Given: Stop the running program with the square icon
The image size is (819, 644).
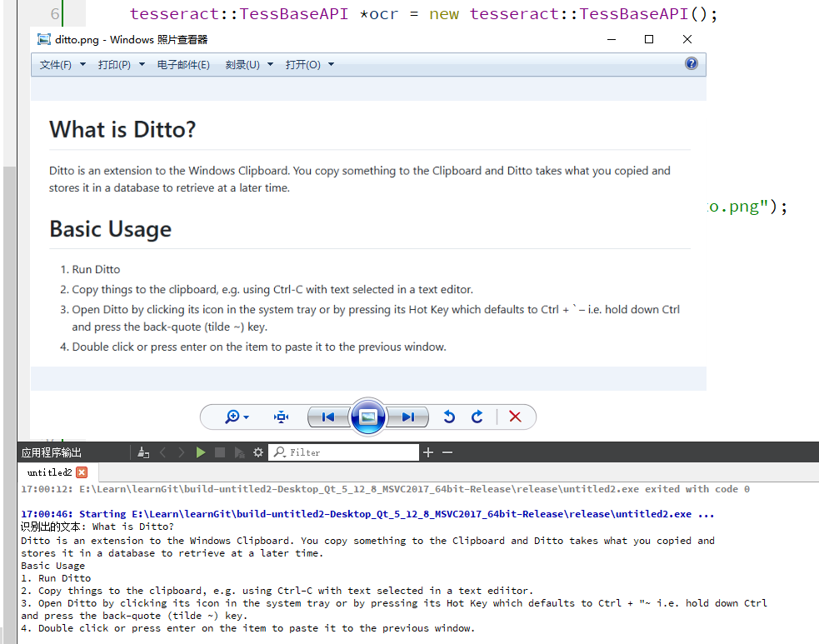Looking at the screenshot, I should [220, 452].
